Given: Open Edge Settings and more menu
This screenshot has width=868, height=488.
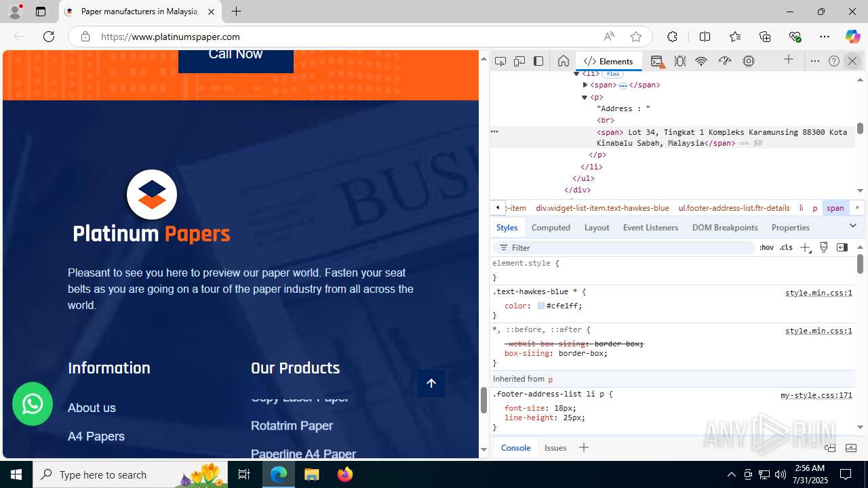Looking at the screenshot, I should tap(825, 37).
